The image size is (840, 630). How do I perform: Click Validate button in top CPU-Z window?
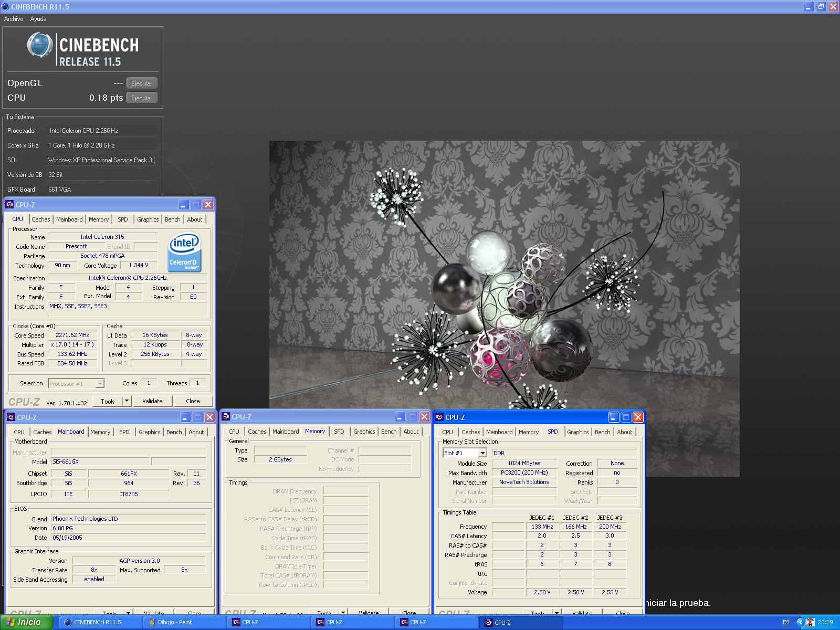coord(152,401)
